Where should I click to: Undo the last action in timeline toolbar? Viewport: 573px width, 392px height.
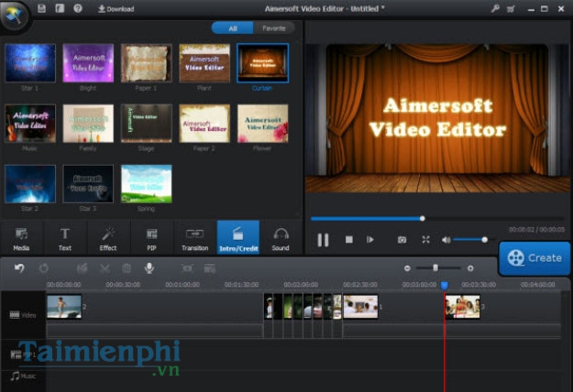tap(19, 268)
